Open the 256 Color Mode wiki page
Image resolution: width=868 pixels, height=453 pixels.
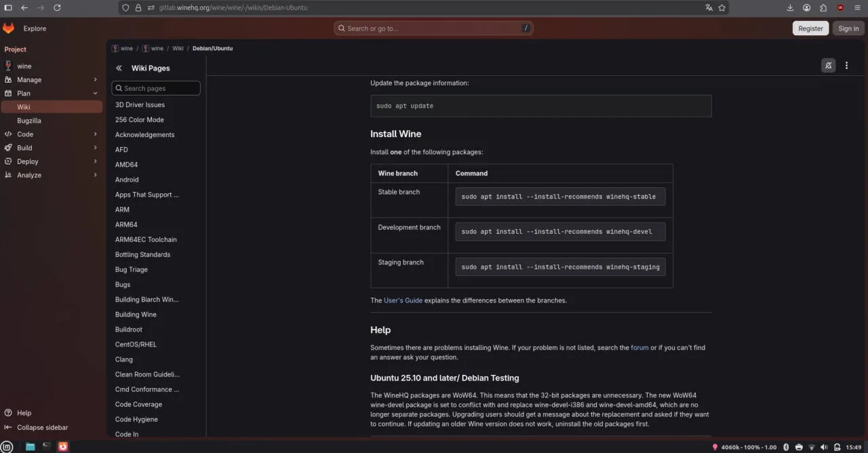pyautogui.click(x=139, y=119)
